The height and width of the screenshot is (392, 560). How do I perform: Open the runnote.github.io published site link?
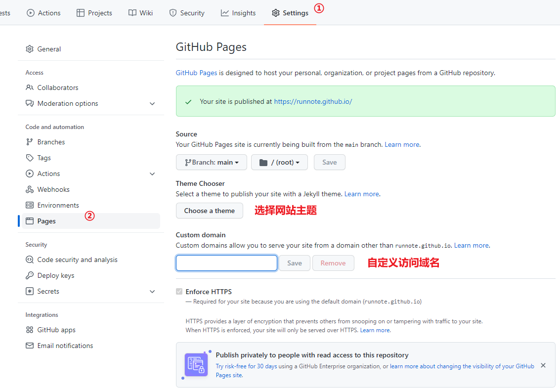313,101
